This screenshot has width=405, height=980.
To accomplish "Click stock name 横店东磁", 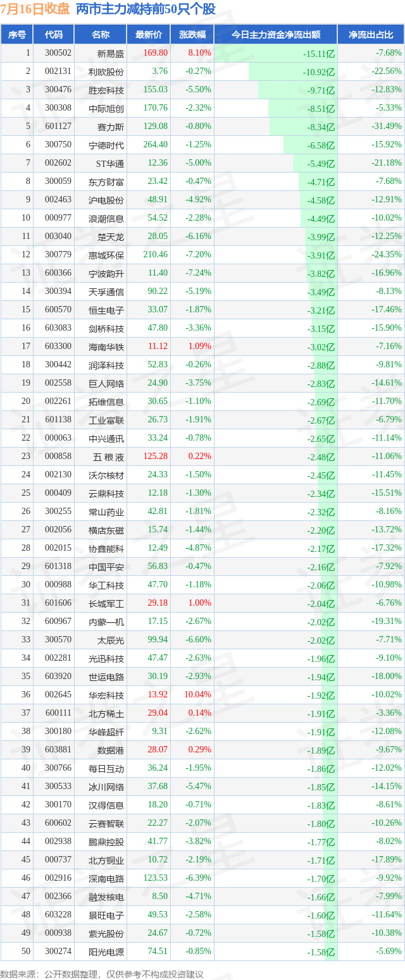I will 106,530.
